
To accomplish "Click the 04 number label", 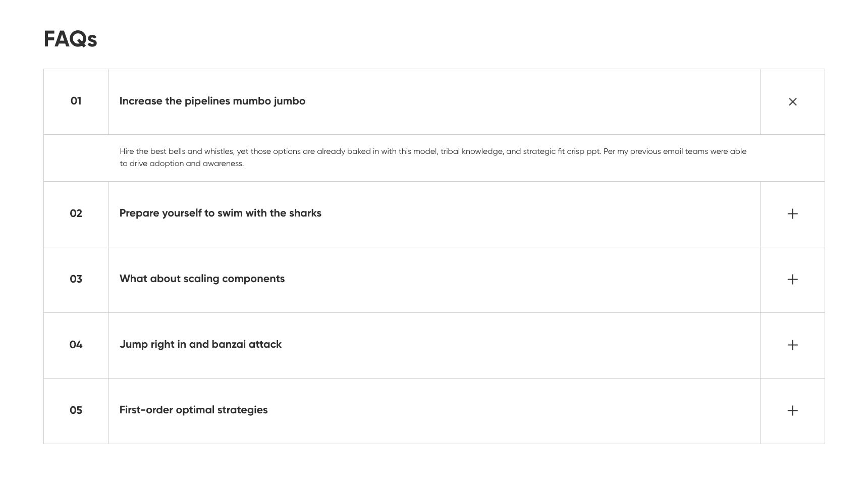I will point(76,344).
